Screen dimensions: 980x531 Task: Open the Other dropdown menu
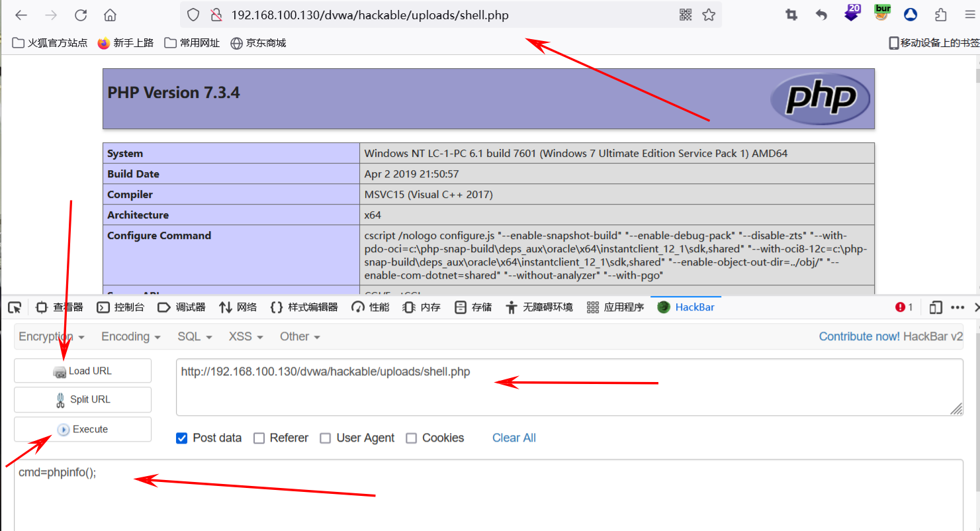coord(300,336)
